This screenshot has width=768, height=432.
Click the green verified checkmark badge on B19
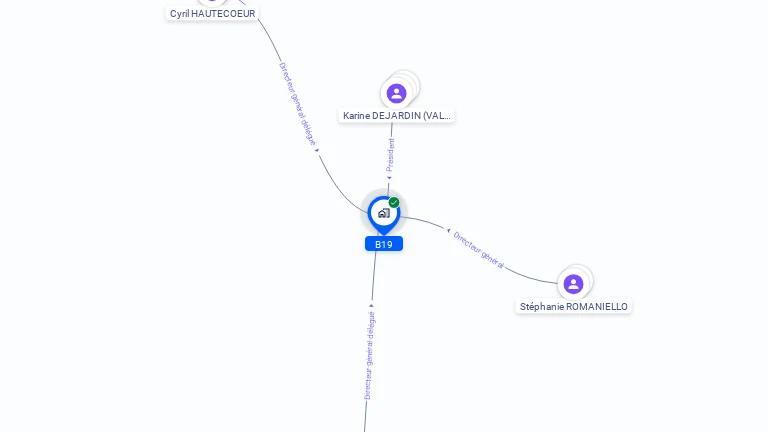point(394,202)
